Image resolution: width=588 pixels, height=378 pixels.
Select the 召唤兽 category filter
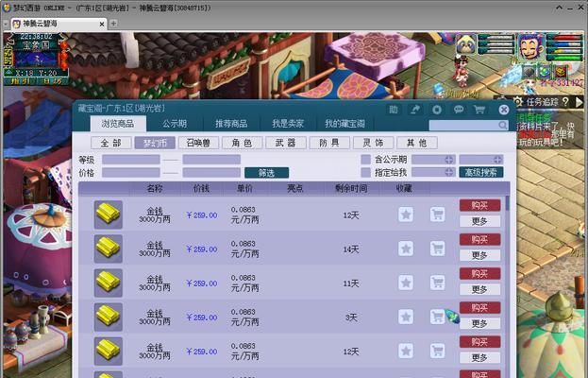(198, 143)
